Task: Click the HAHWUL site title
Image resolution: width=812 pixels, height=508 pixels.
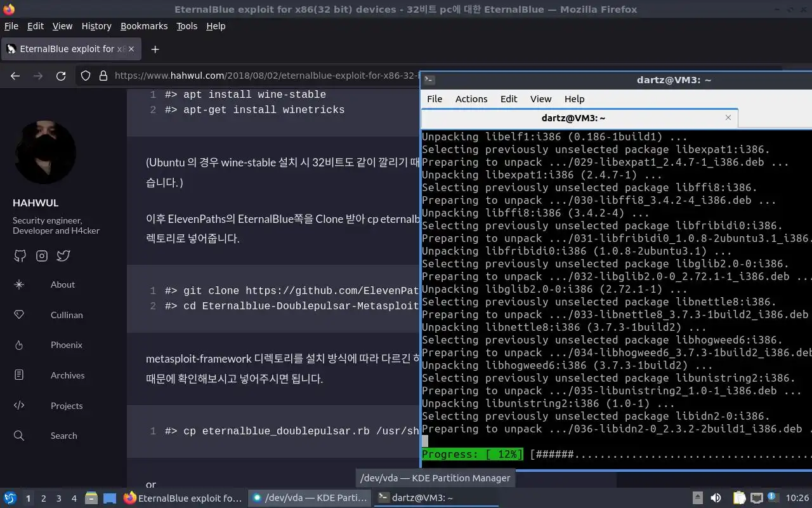Action: coord(36,203)
